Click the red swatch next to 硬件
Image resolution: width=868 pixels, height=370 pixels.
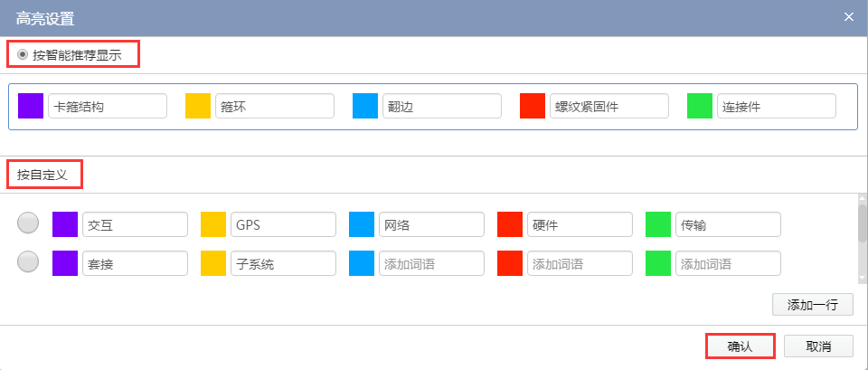tap(510, 224)
